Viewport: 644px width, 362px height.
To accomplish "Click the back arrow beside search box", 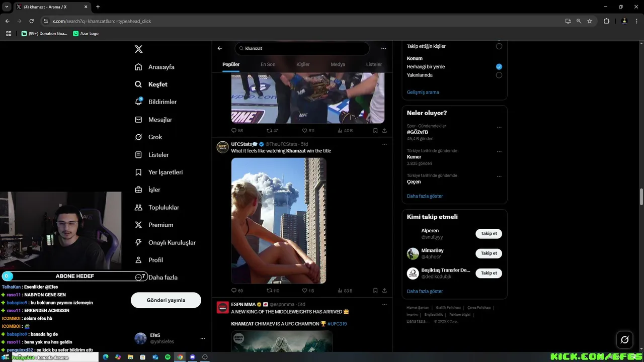I will 220,48.
